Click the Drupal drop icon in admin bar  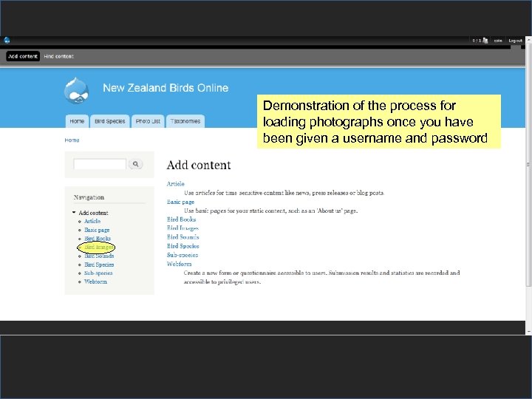click(7, 41)
